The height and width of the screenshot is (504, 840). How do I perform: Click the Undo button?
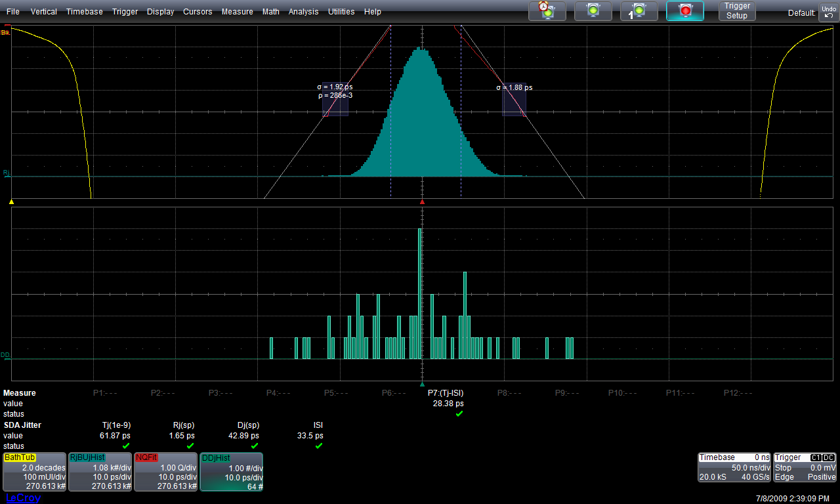click(x=828, y=11)
